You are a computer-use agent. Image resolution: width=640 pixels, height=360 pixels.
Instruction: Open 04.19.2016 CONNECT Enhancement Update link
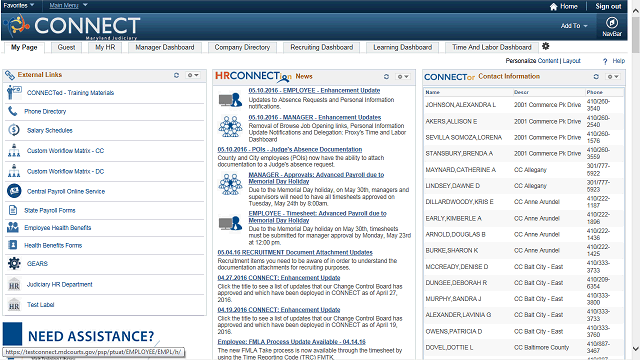[279, 310]
